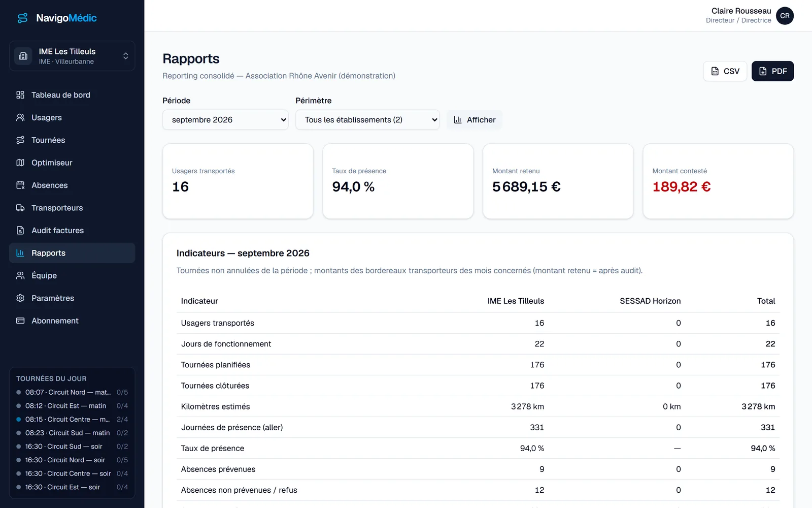Click the Usagers person icon
Viewport: 812px width, 508px height.
click(20, 117)
